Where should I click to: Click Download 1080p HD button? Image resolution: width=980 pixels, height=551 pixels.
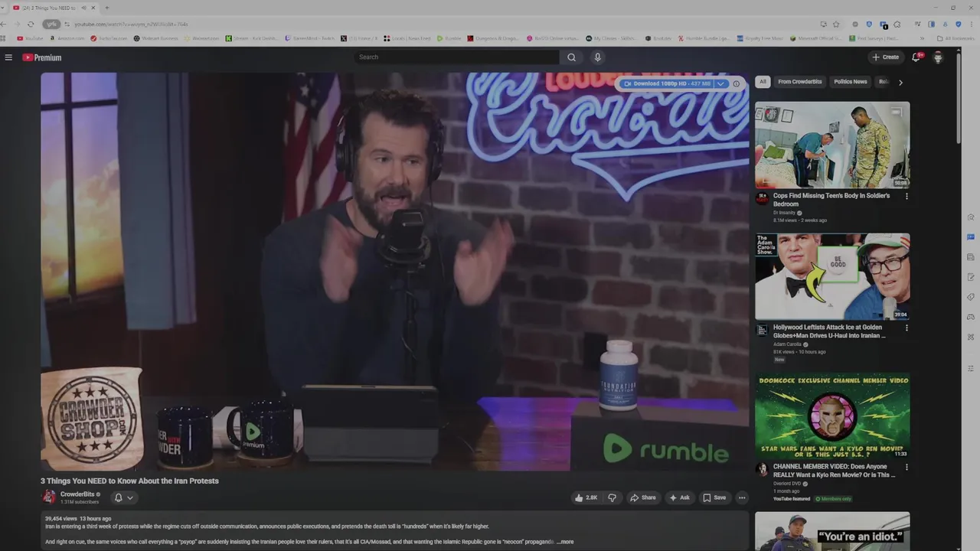click(668, 83)
